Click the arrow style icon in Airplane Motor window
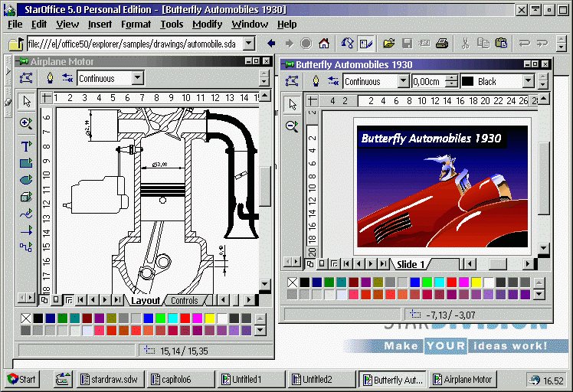The width and height of the screenshot is (573, 392). click(x=67, y=78)
